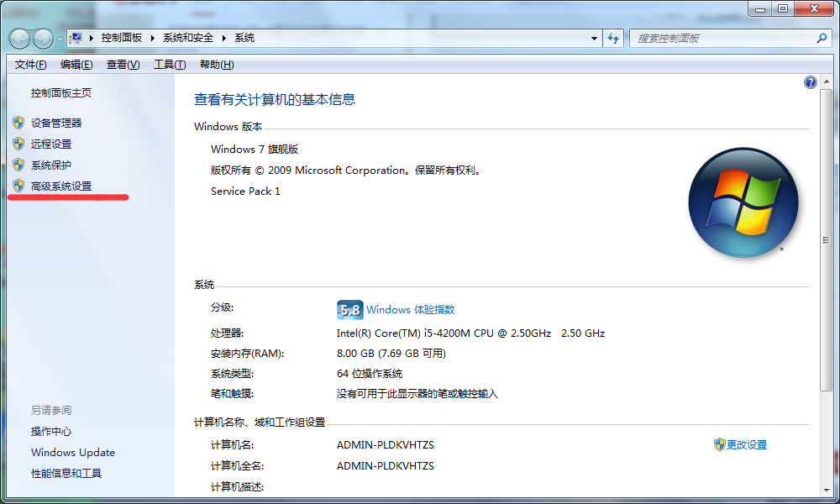Click the 64 位操作系统 value
Image resolution: width=840 pixels, height=504 pixels.
coord(369,374)
